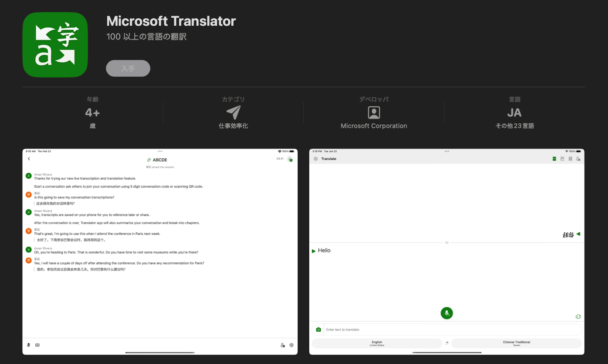Viewport: 608px width, 364px height.
Task: Open the phrasebook icon in the toolbar
Action: point(562,159)
